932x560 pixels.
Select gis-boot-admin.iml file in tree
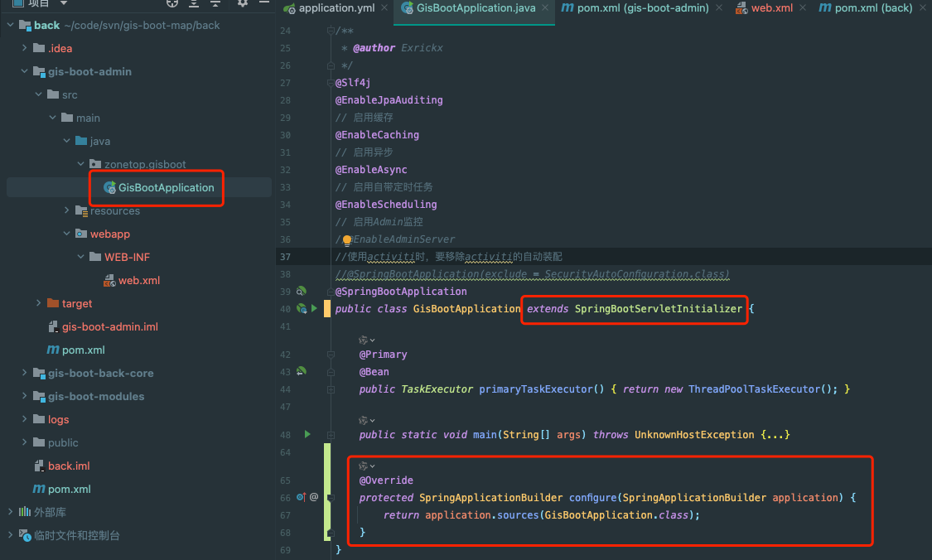tap(109, 326)
